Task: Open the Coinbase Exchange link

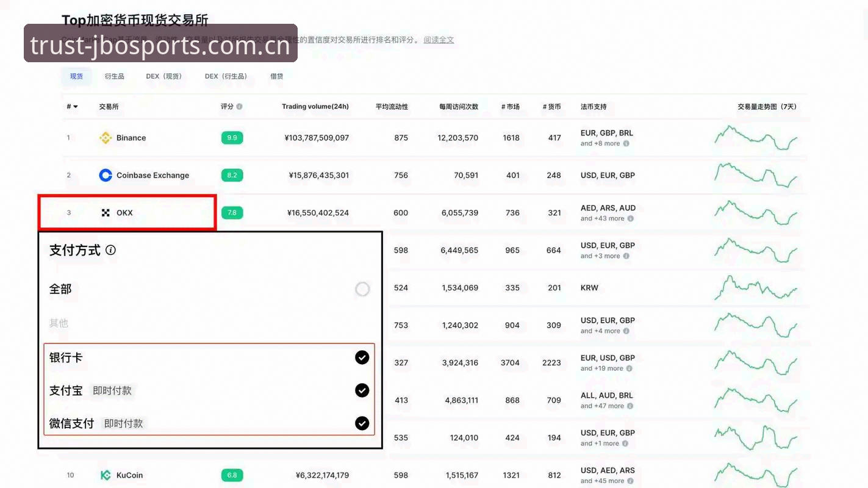Action: [x=152, y=175]
